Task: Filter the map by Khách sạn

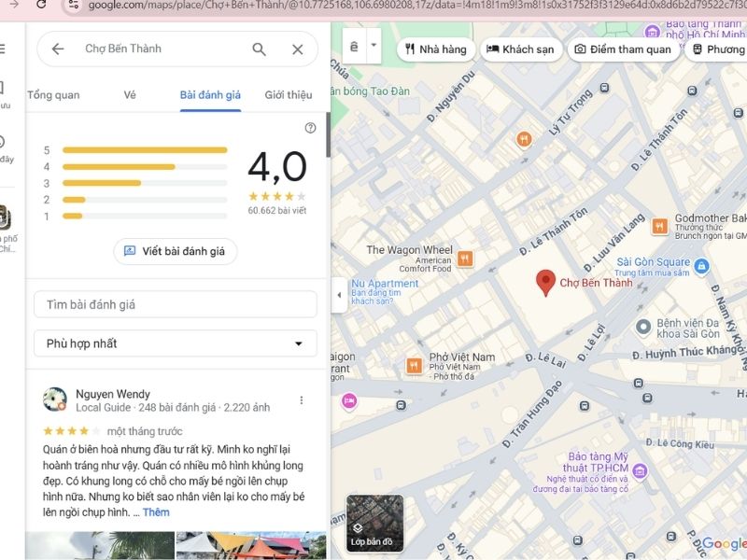Action: (x=521, y=49)
